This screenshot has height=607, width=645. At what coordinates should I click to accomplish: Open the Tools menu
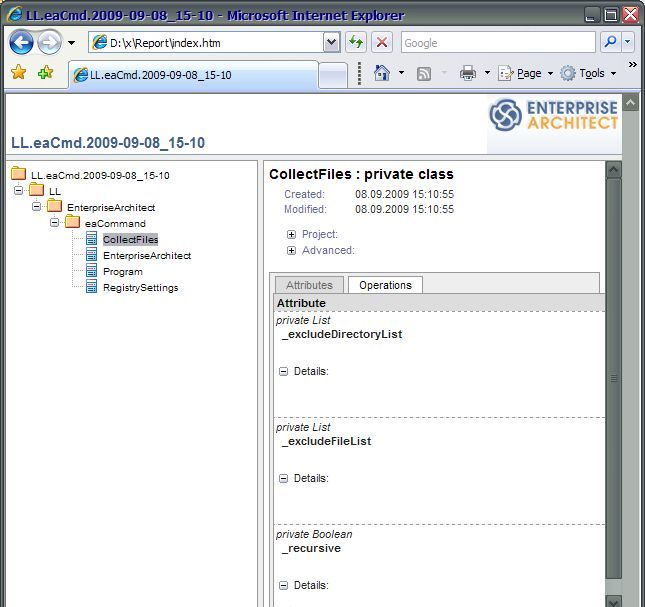(x=589, y=73)
